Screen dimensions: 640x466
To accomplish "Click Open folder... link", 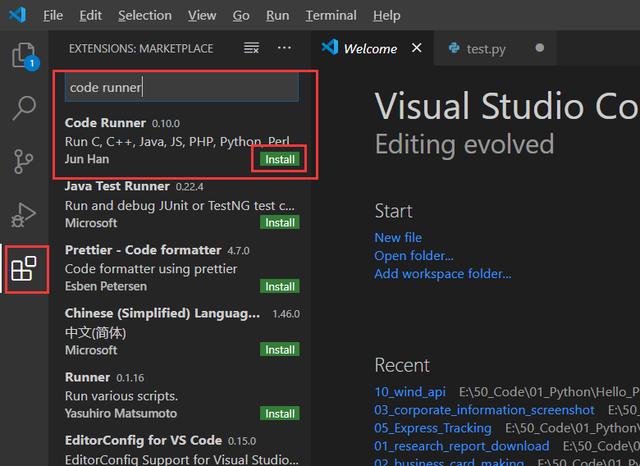I will click(414, 255).
